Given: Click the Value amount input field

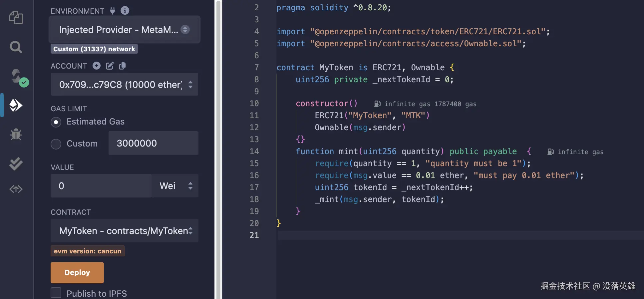Looking at the screenshot, I should tap(101, 186).
